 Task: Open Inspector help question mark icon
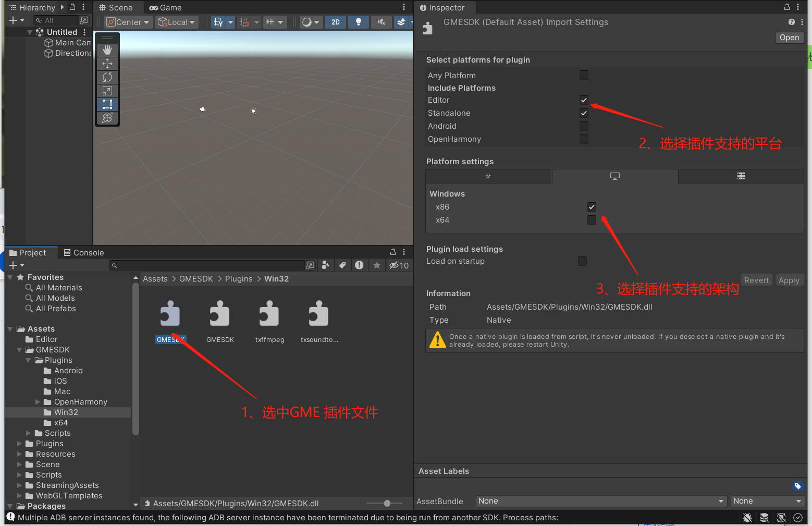pyautogui.click(x=791, y=22)
